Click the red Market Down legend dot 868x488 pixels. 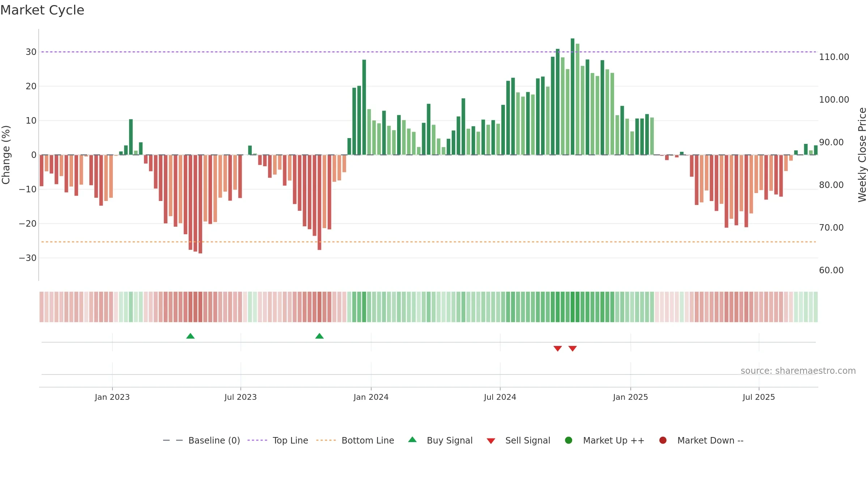[663, 440]
